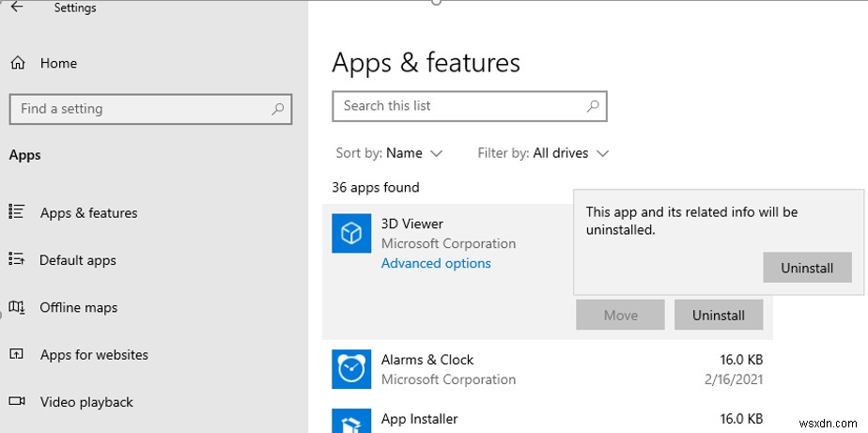Open Video playback in sidebar
This screenshot has height=433, width=868.
coord(86,402)
